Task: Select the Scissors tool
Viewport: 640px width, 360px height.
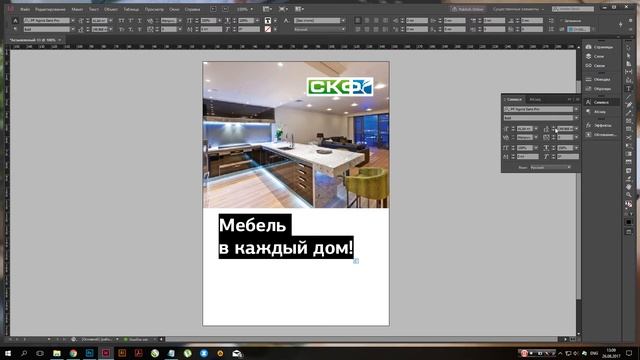Action: click(x=629, y=138)
